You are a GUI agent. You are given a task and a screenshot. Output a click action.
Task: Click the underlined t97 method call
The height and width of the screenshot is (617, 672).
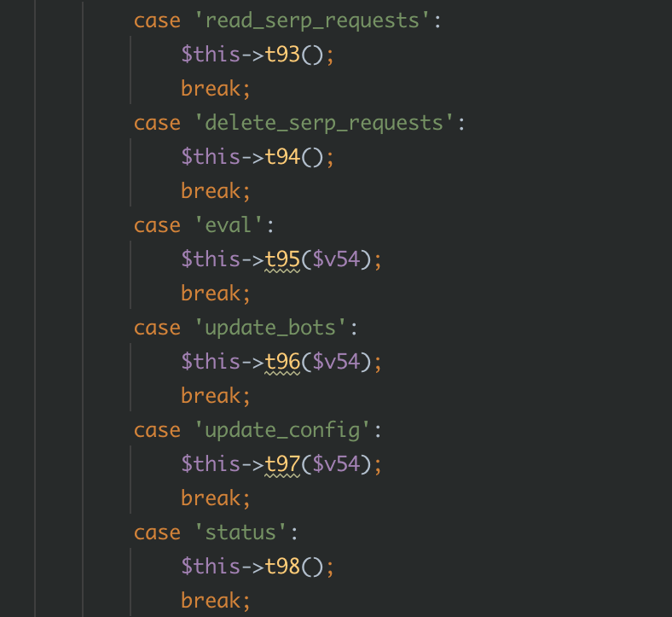(282, 464)
